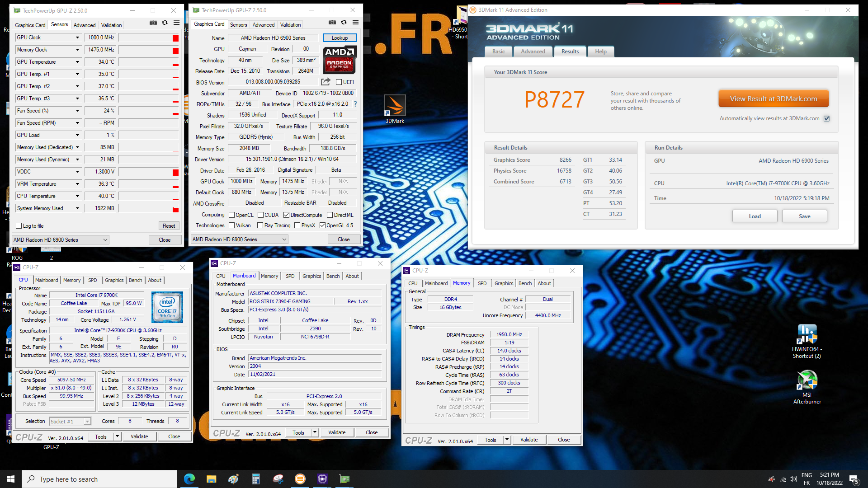Click Validate button in CPU-Z Memory window
868x488 pixels.
[529, 440]
